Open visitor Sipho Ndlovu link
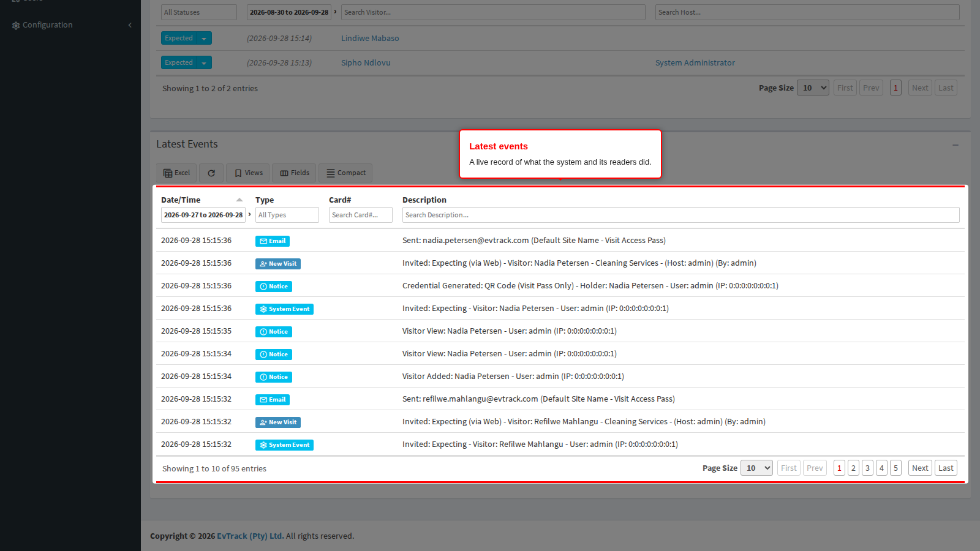980x551 pixels. (366, 62)
